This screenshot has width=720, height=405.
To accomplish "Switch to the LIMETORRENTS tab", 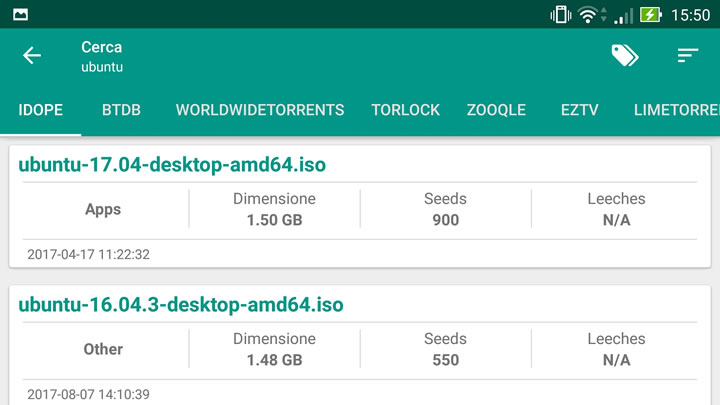I will 677,110.
